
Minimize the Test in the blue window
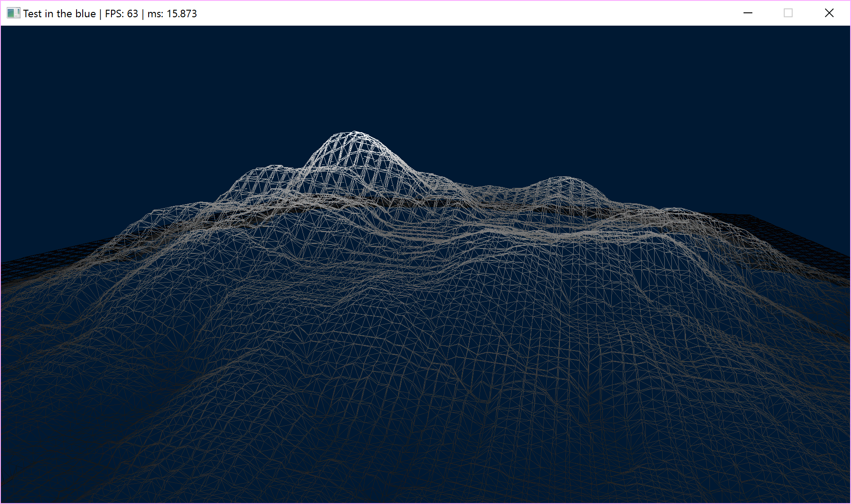[x=748, y=13]
